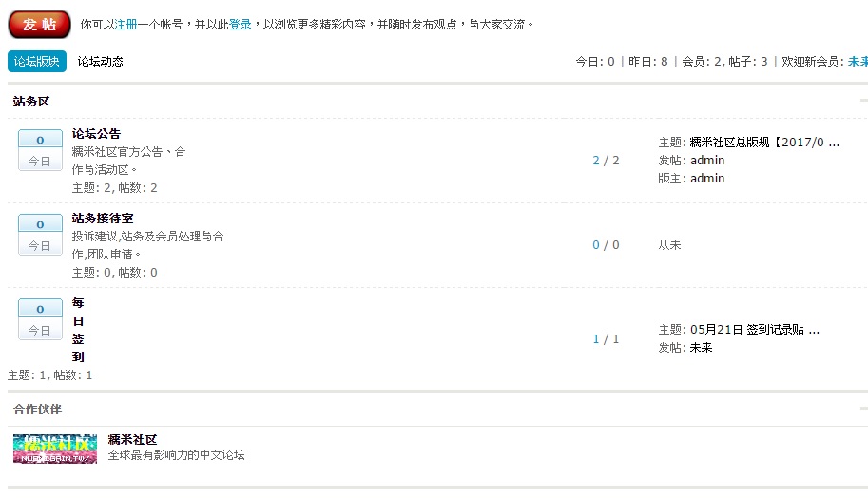
Task: Open the 站务接待室 forum title
Action: 103,219
